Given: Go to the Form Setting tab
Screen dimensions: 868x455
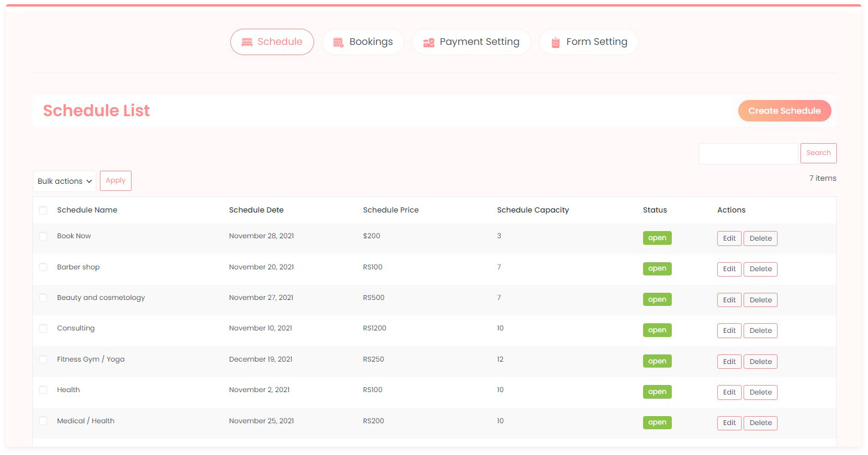Looking at the screenshot, I should [589, 42].
